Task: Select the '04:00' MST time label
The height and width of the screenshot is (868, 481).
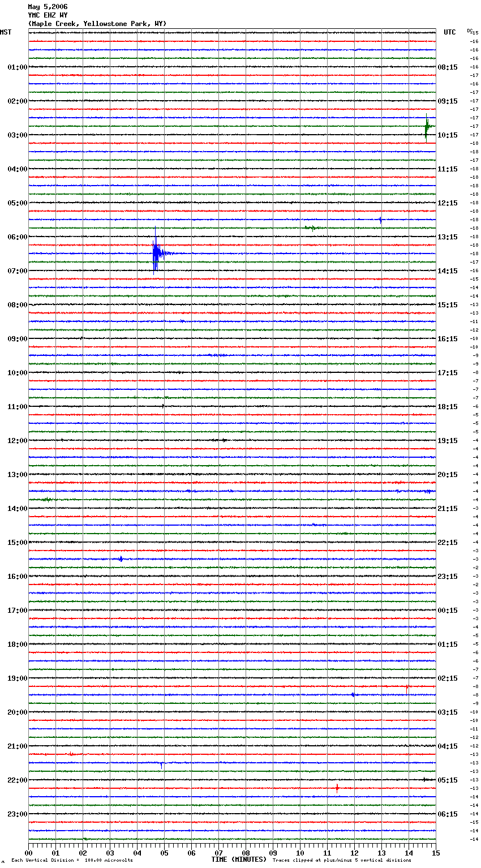Action: coord(18,169)
